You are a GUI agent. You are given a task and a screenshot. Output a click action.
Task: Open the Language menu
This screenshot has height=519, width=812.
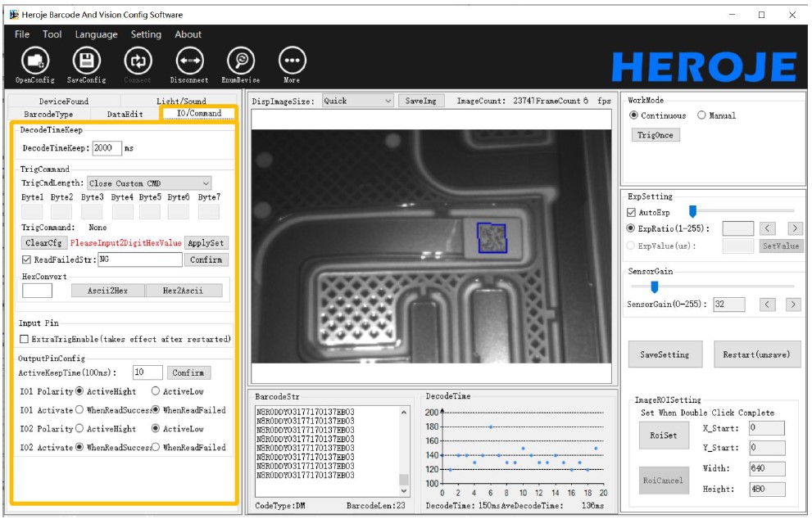(97, 34)
